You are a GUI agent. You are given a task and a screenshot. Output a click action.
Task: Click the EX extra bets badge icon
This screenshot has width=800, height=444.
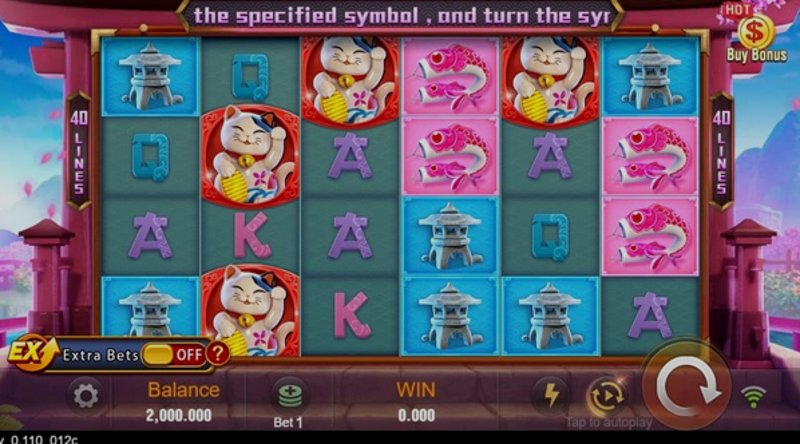coord(31,353)
